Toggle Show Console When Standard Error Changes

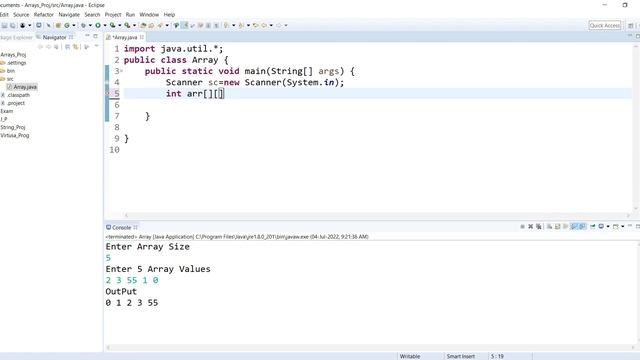coord(582,227)
